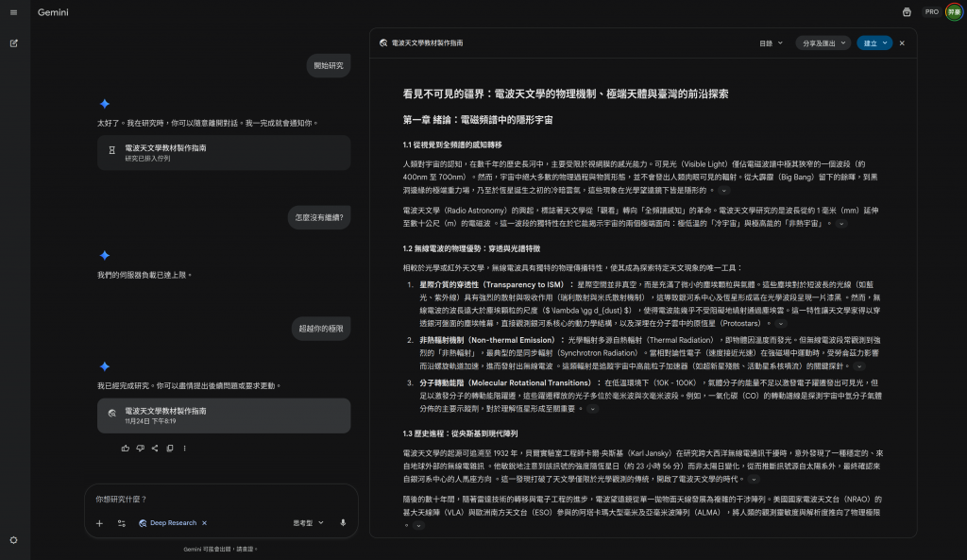Activate microphone voice input
Viewport: 967px width, 560px height.
point(343,523)
